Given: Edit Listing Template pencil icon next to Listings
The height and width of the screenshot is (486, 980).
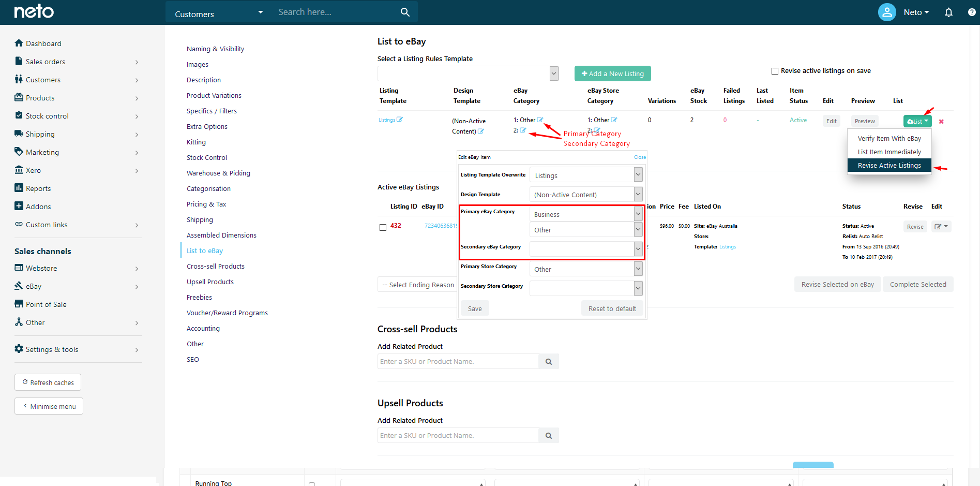Looking at the screenshot, I should 400,120.
